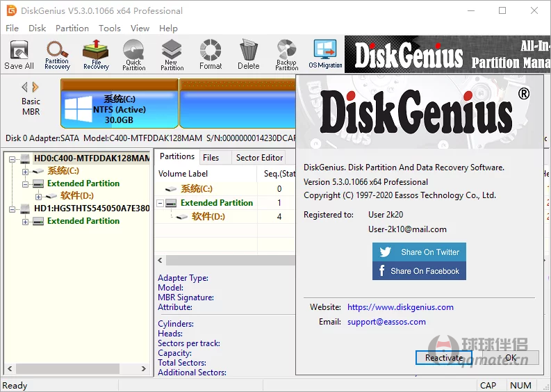Viewport: 551px width, 392px height.
Task: Click the Quick Partition icon
Action: coord(133,54)
